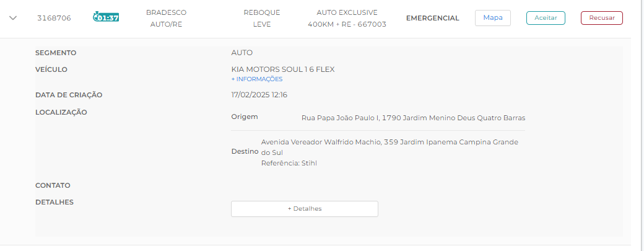Expand the + Detalhes button
Screen dimensions: 644x251
point(304,209)
